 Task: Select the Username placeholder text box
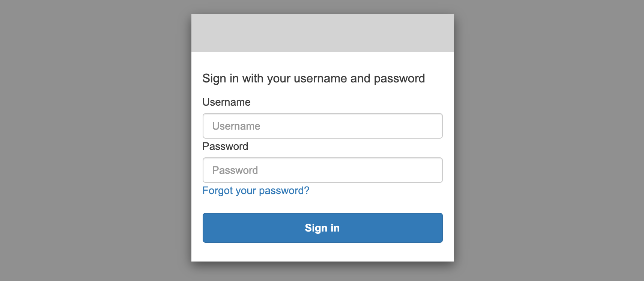tap(322, 126)
